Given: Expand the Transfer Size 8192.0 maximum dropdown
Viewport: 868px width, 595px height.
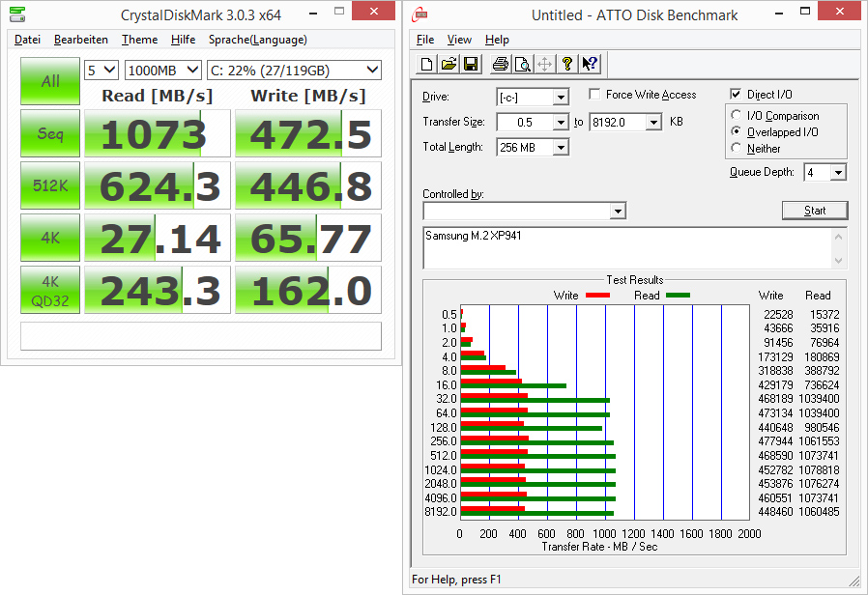Looking at the screenshot, I should coord(653,123).
